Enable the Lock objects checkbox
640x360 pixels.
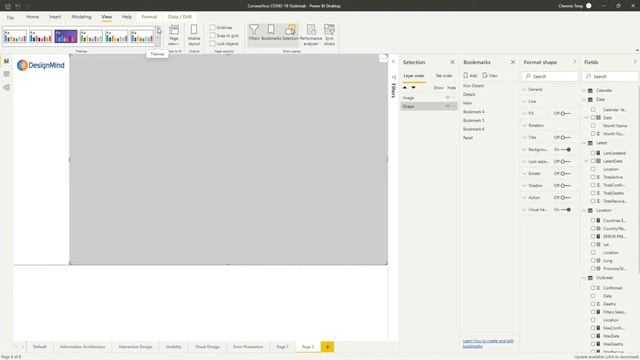(212, 43)
